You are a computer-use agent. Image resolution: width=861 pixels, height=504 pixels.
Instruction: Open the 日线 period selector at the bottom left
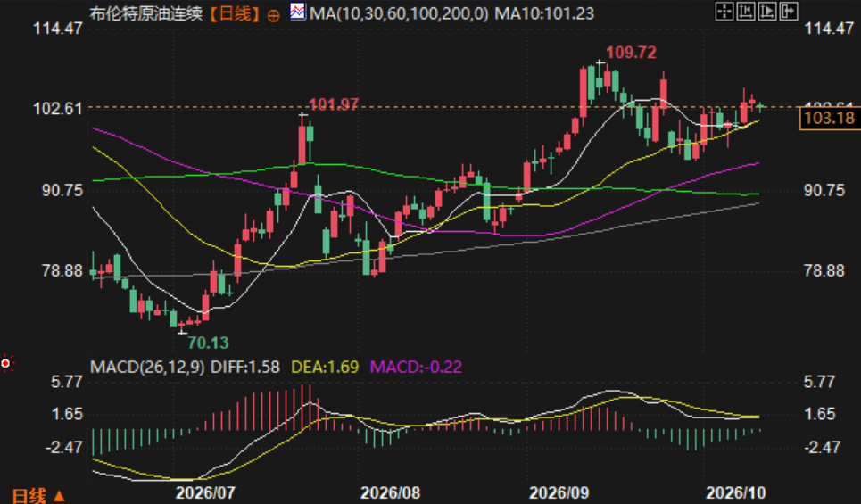click(x=37, y=496)
